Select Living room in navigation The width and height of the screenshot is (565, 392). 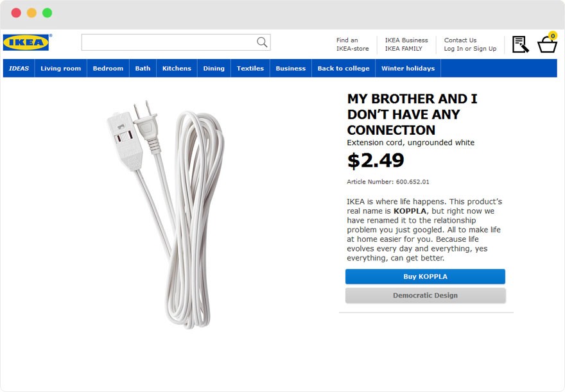pos(61,69)
